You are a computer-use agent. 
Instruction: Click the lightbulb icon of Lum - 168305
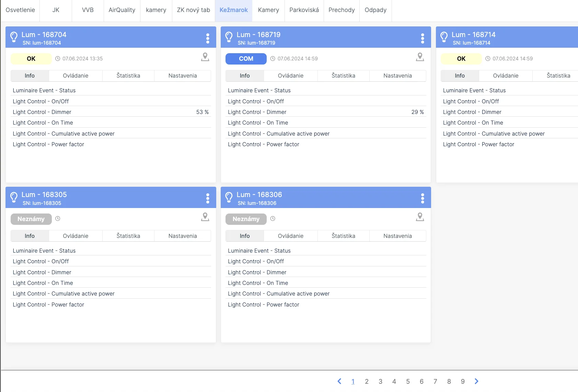coord(14,197)
